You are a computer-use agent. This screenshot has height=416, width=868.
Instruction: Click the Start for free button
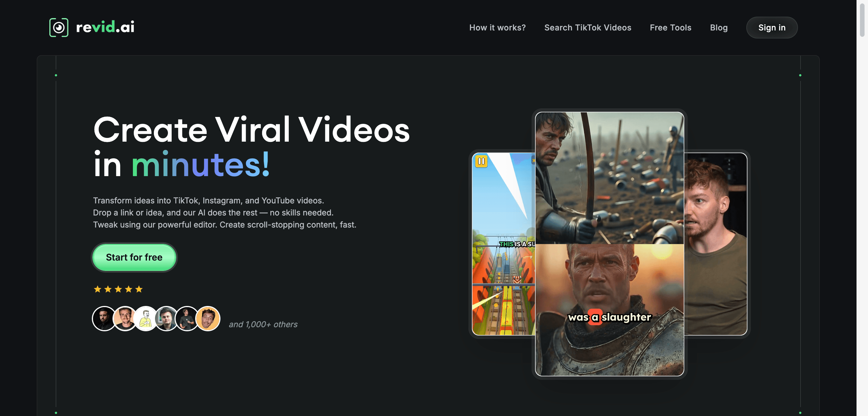click(x=134, y=257)
